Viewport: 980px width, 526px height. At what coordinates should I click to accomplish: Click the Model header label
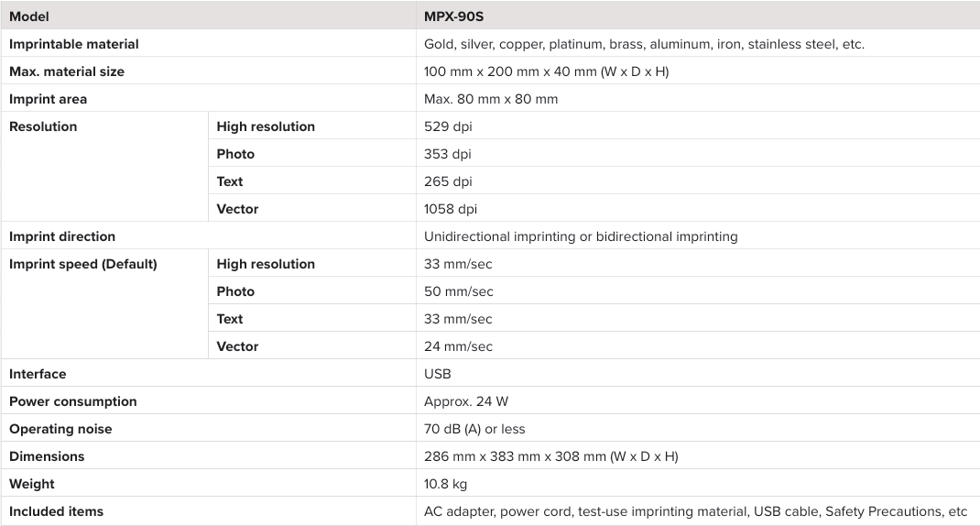click(x=29, y=16)
